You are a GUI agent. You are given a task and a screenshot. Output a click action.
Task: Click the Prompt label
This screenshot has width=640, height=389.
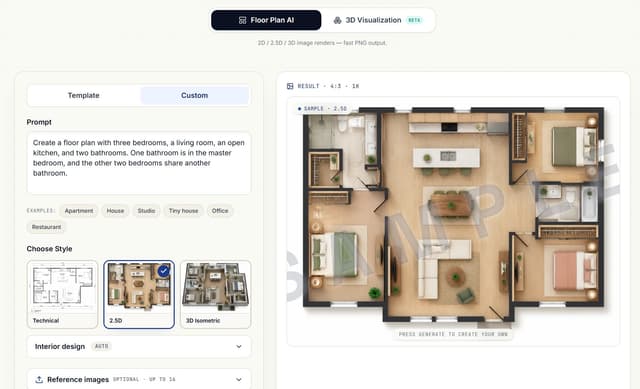click(39, 122)
